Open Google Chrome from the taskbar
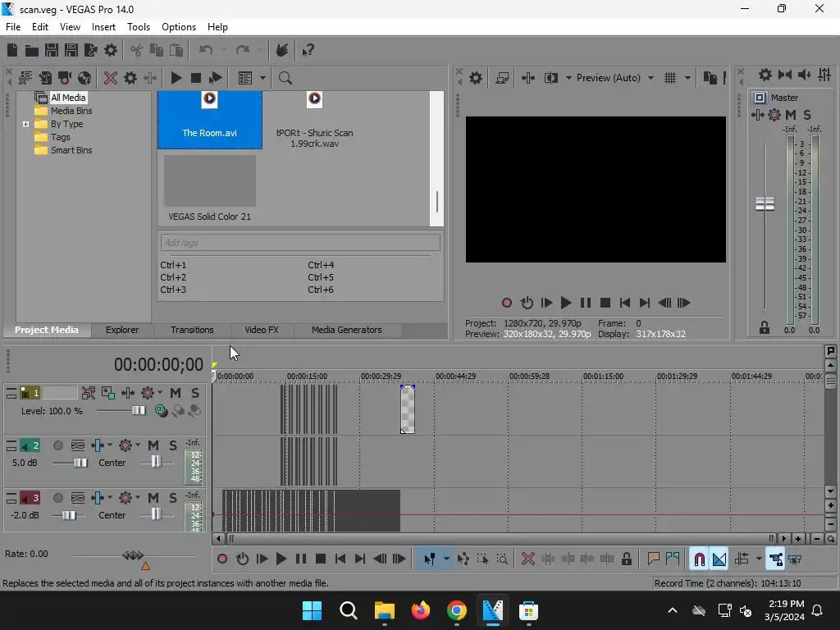840x630 pixels. [456, 610]
